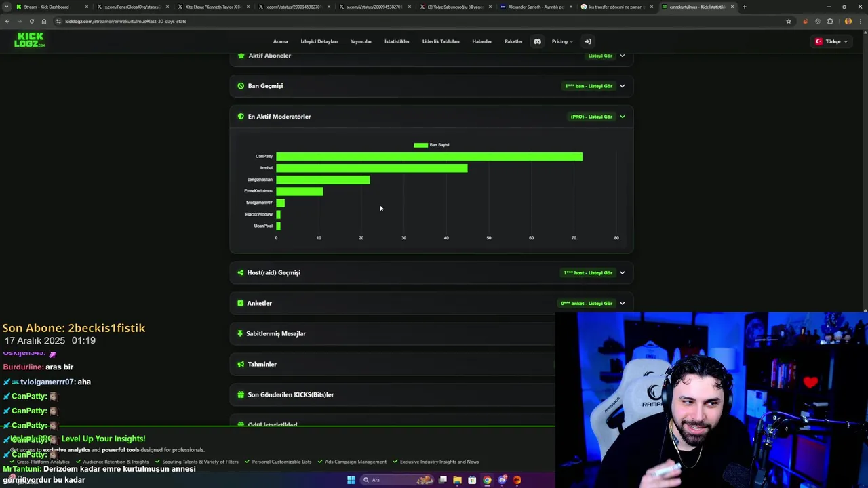Click the Windows taskbar search box
This screenshot has height=488, width=868.
coord(398,480)
